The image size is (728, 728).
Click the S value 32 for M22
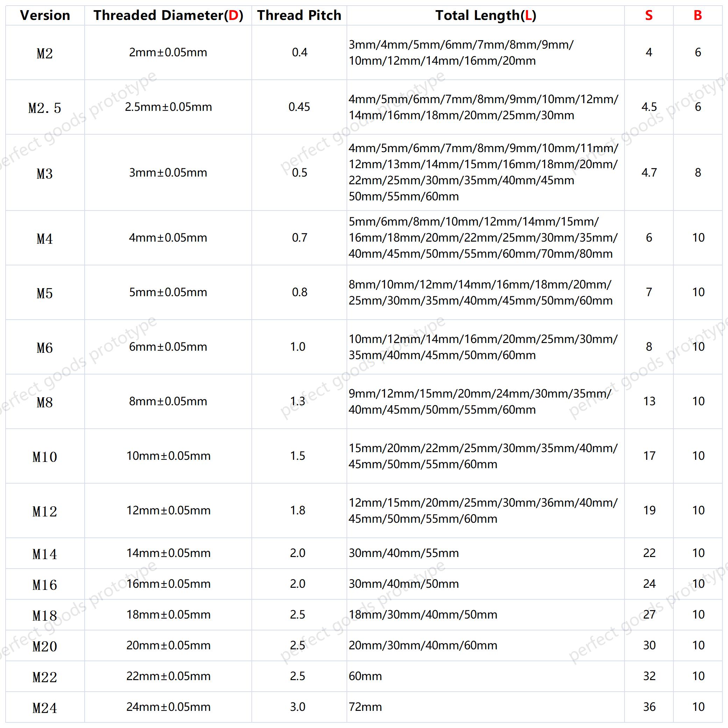click(649, 676)
